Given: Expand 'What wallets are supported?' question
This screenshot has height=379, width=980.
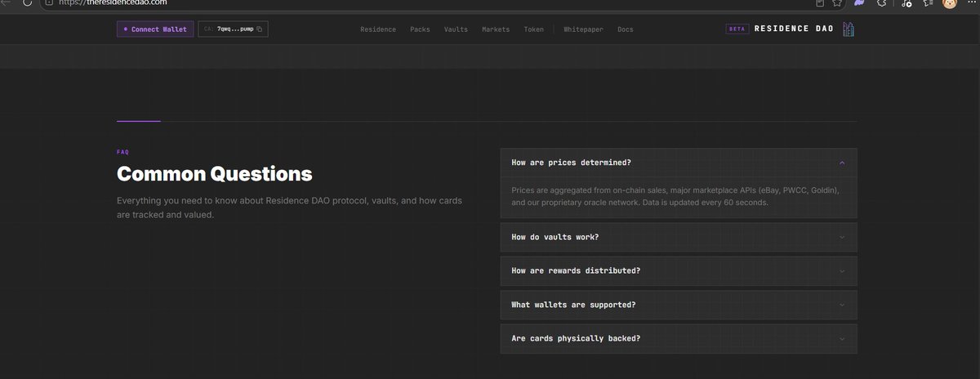Looking at the screenshot, I should pos(679,305).
